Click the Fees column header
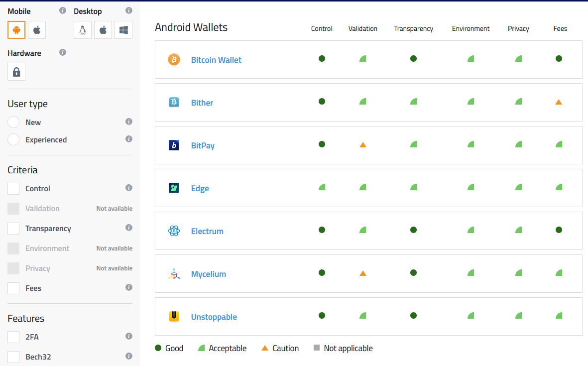Viewport: 588px width, 366px height. point(560,28)
